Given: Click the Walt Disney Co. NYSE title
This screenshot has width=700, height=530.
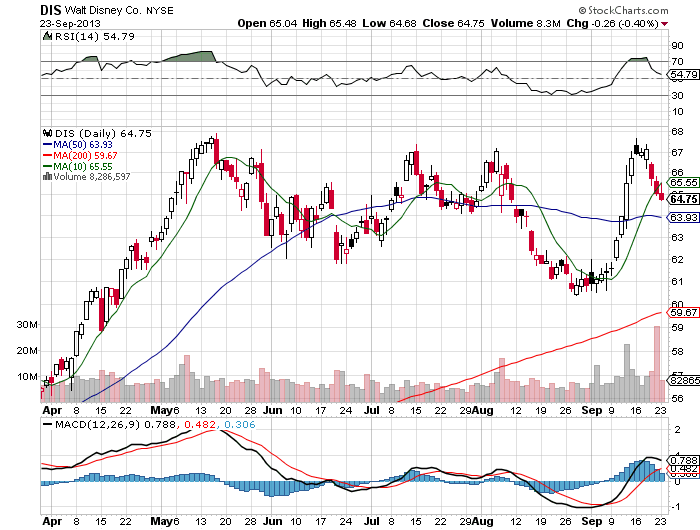Looking at the screenshot, I should click(x=119, y=10).
